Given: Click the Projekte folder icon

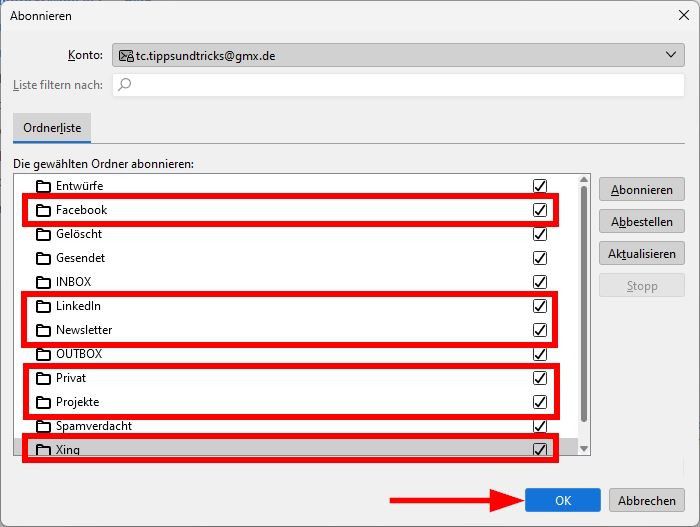Looking at the screenshot, I should click(43, 402).
